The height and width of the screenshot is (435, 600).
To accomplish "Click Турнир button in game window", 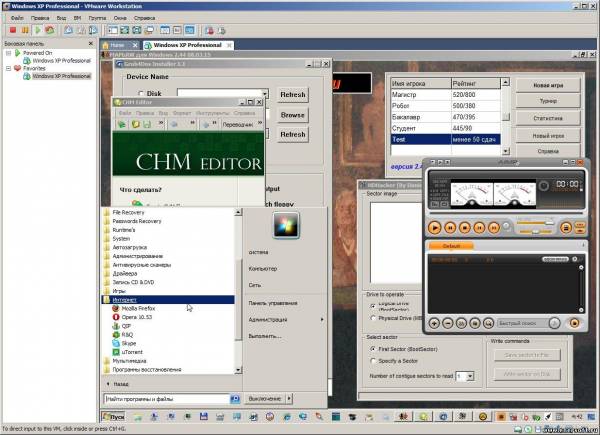I will (548, 101).
